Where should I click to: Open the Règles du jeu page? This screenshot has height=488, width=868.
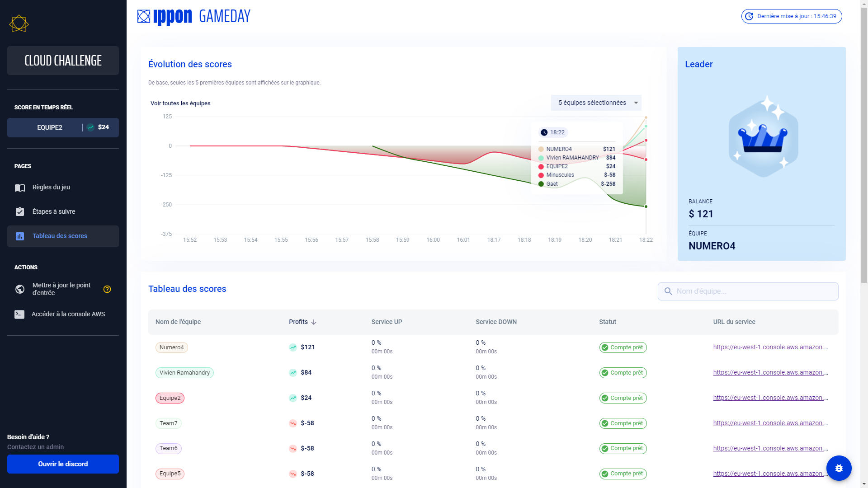coord(63,188)
